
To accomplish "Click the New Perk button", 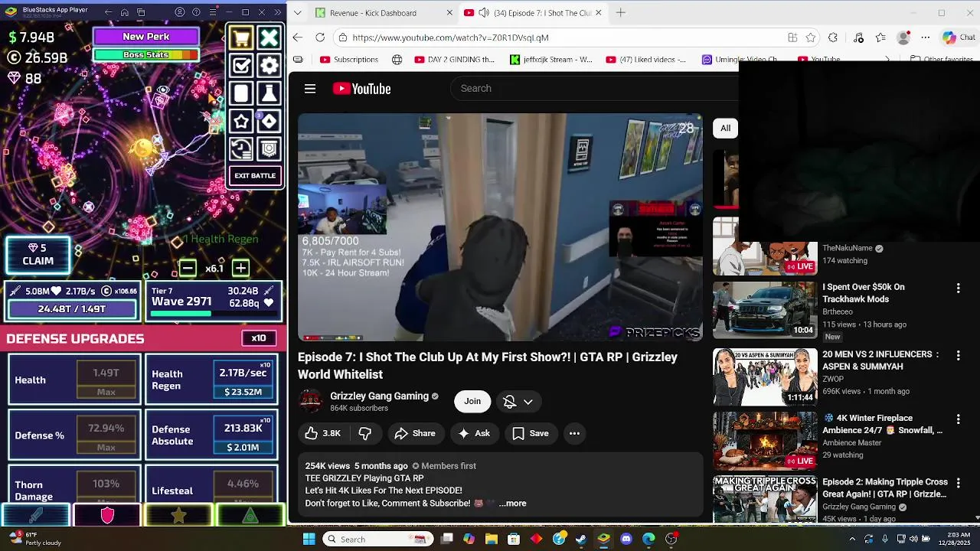I will (146, 37).
